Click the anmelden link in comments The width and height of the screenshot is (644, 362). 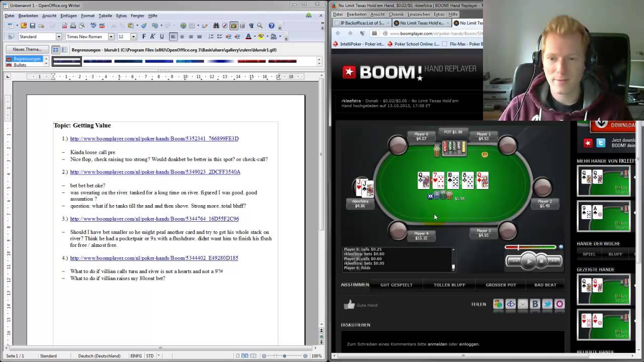tap(437, 344)
